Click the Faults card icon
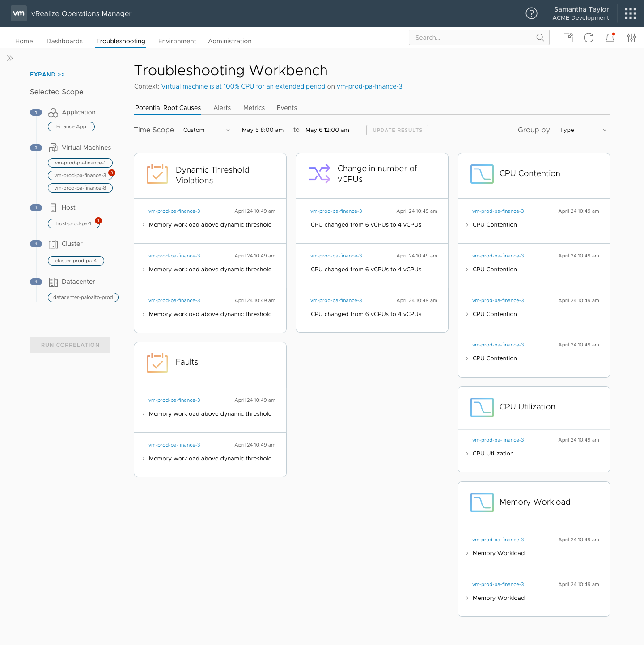Screen dimensions: 644x645 [x=157, y=363]
